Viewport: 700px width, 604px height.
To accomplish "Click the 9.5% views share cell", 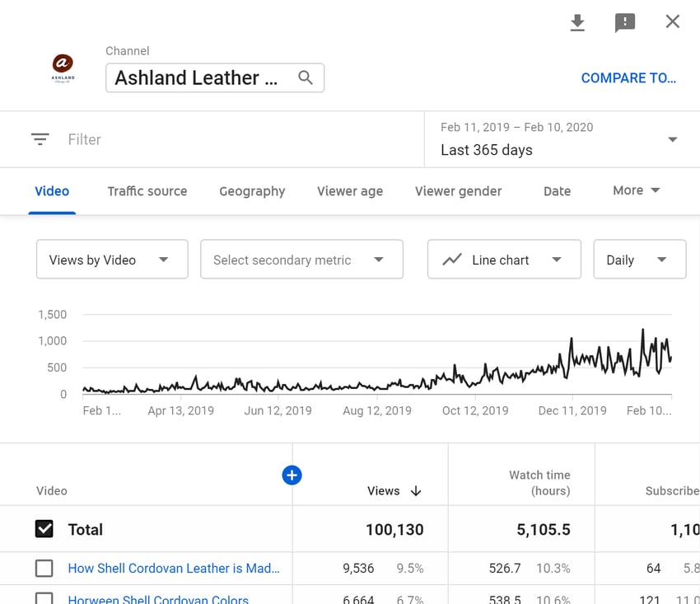I will coord(410,569).
